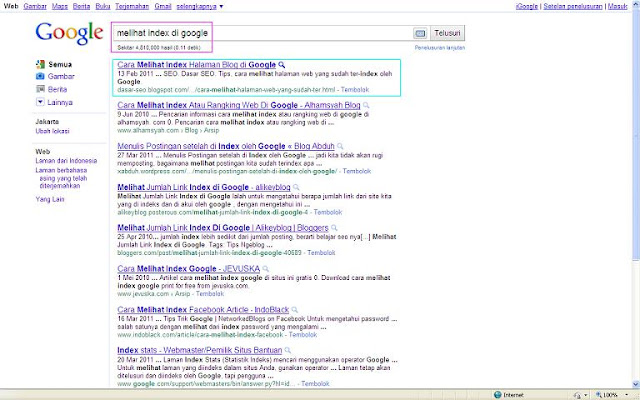Viewport: 640px width, 400px height.
Task: Open Gambar in the top navigation bar
Action: [x=35, y=7]
